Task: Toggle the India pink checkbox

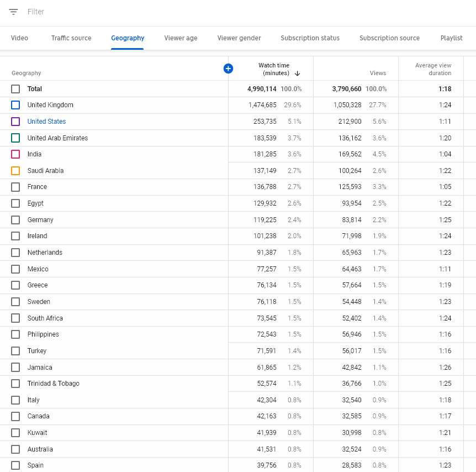Action: 15,154
